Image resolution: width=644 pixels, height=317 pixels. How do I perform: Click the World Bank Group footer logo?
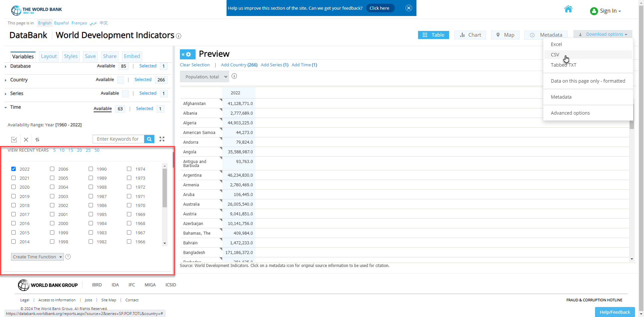(x=48, y=285)
